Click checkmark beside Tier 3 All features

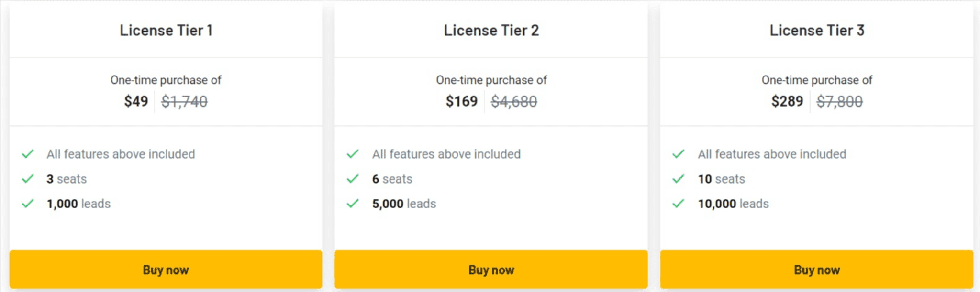click(x=679, y=154)
